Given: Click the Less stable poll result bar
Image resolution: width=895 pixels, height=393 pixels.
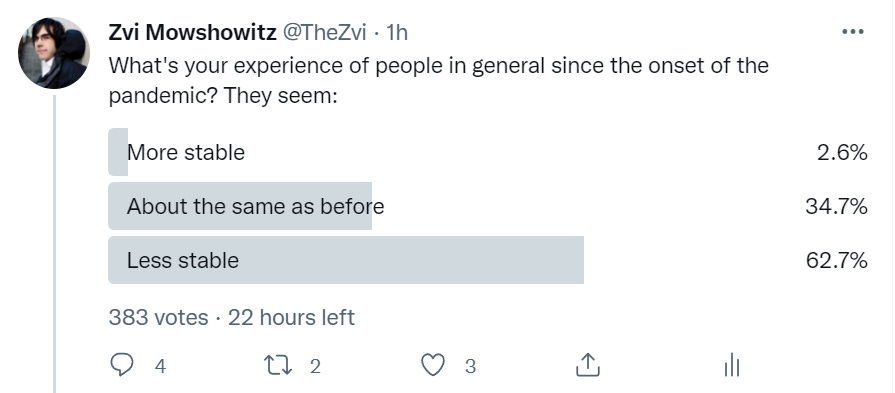Looking at the screenshot, I should (488, 260).
